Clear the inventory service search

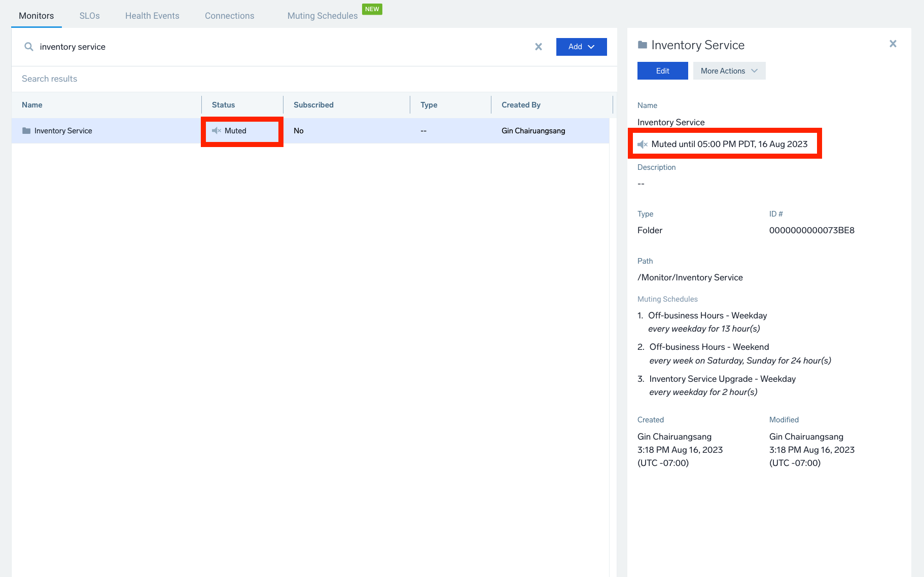(539, 47)
